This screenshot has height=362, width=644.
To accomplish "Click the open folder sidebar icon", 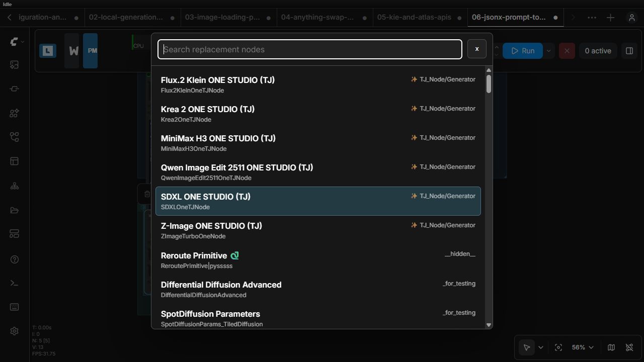I will [x=14, y=210].
